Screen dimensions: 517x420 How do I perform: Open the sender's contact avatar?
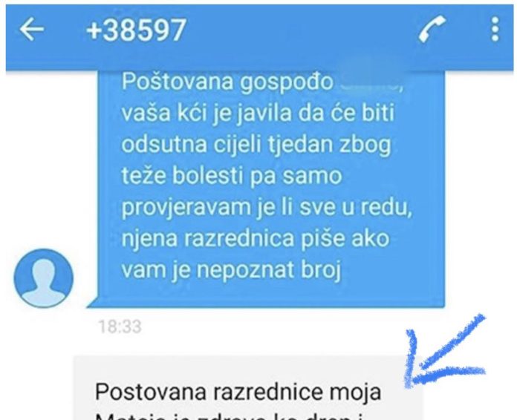(44, 278)
